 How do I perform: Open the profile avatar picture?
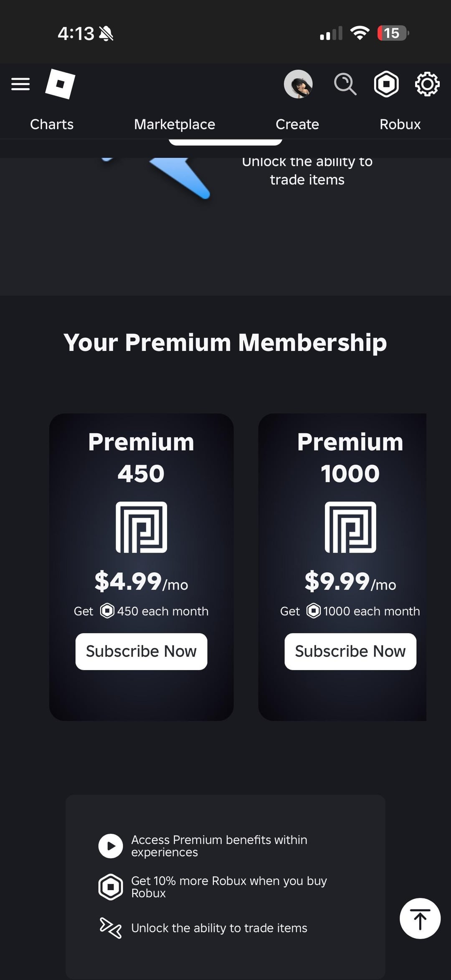[x=298, y=84]
